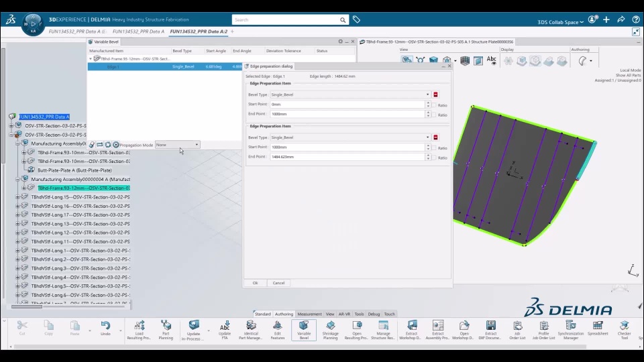Open Part Planning command
The image size is (644, 362).
[x=166, y=330]
